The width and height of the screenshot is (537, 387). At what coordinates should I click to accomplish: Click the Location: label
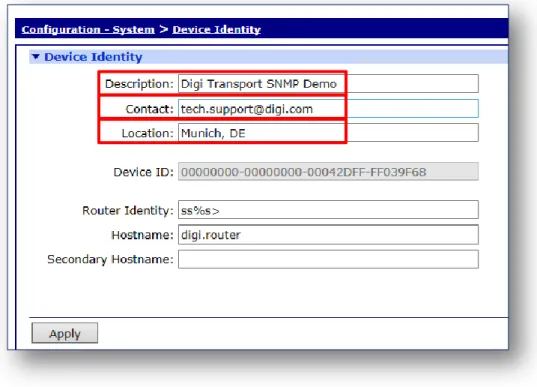pyautogui.click(x=148, y=133)
